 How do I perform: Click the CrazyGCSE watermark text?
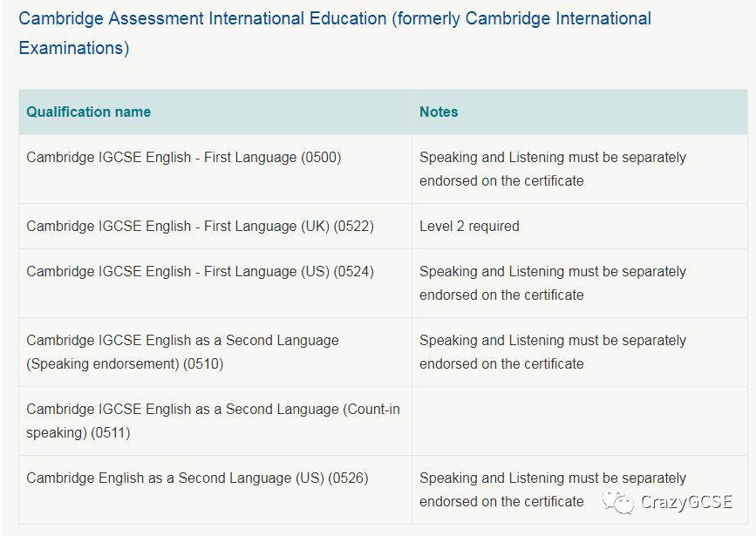(686, 502)
